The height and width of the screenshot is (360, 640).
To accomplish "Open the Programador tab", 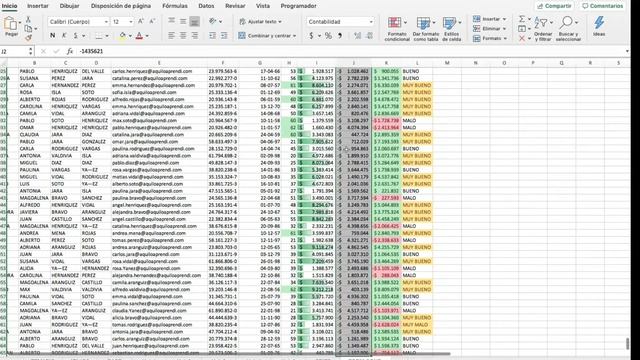I will [x=298, y=6].
